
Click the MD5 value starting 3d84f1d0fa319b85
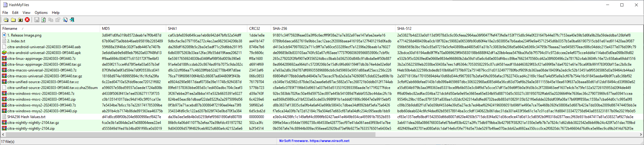132,35
